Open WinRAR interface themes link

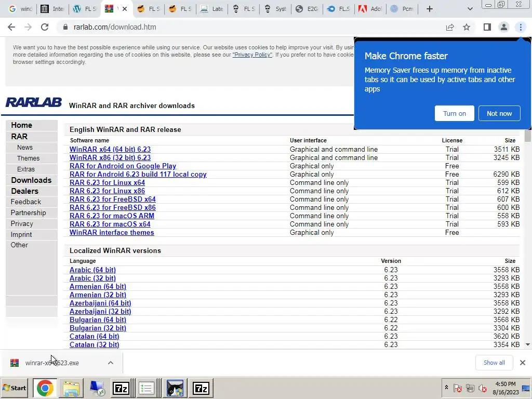coord(112,232)
